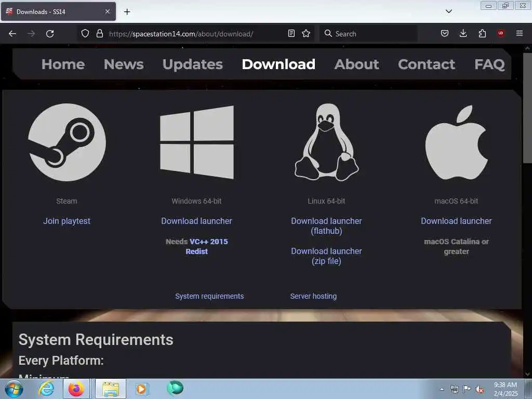Click Download launcher (zip file) link
Screen dimensions: 532x399
coord(326,256)
